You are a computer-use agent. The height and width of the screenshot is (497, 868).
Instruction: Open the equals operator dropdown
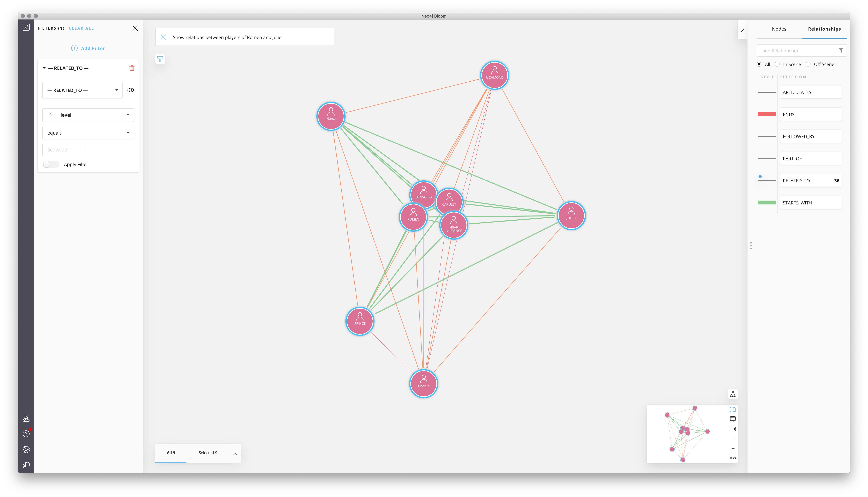88,133
